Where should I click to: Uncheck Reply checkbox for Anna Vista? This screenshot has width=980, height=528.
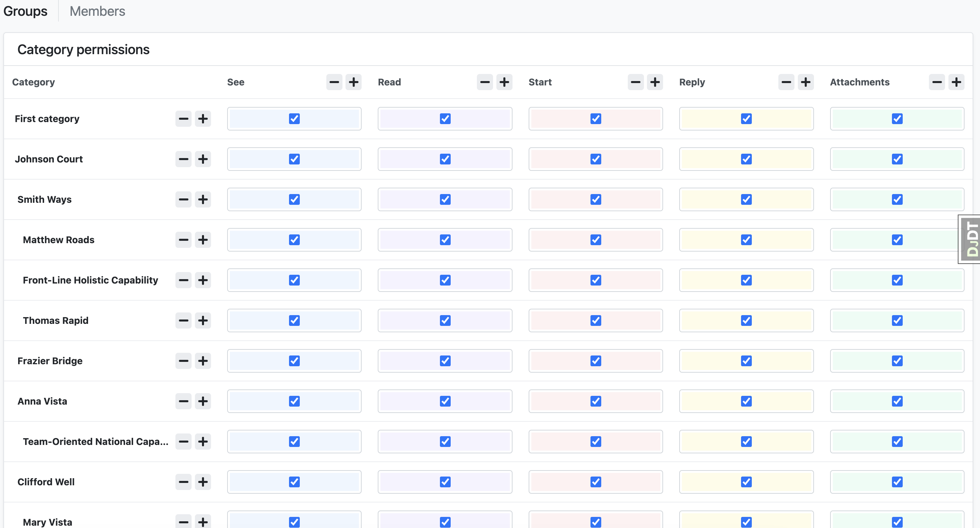[x=746, y=401]
